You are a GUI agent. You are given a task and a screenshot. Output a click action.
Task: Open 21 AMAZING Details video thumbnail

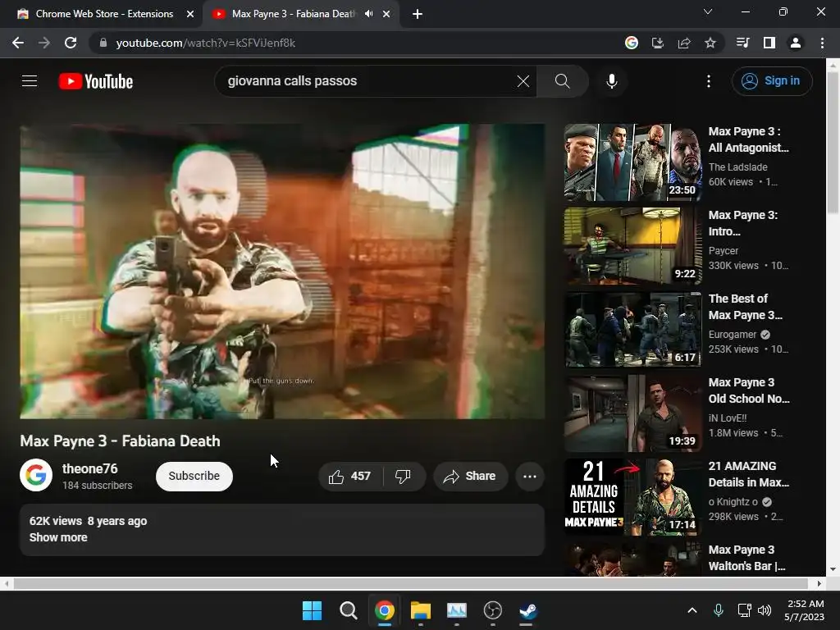pos(632,497)
